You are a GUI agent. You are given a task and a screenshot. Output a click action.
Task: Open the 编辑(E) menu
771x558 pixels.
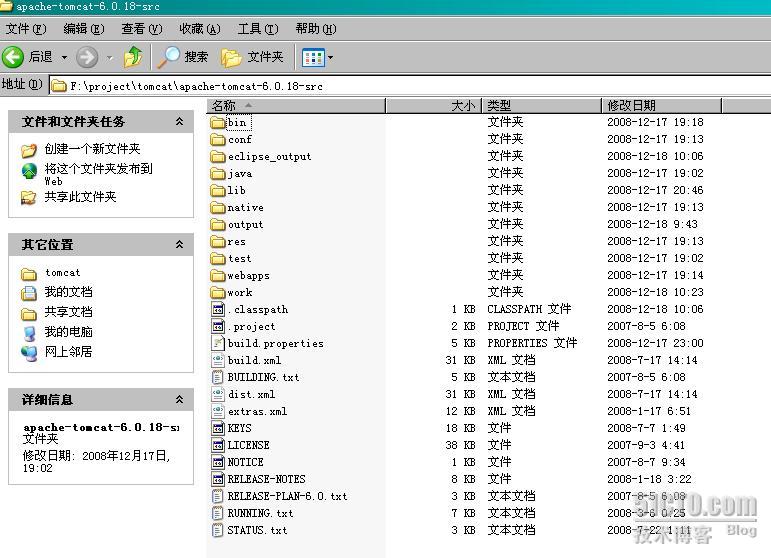[84, 29]
